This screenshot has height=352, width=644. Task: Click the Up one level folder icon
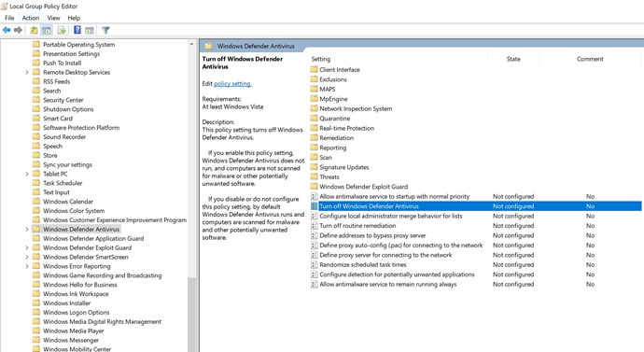pyautogui.click(x=35, y=30)
